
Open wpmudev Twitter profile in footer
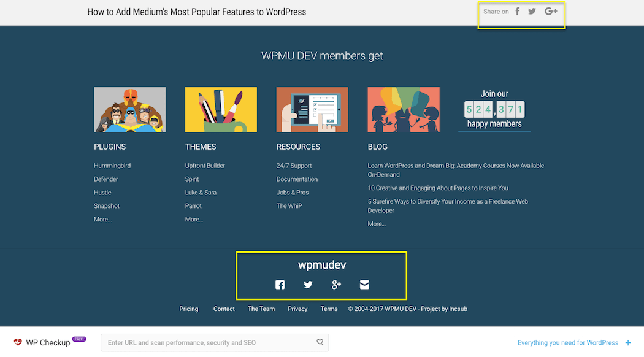(308, 285)
